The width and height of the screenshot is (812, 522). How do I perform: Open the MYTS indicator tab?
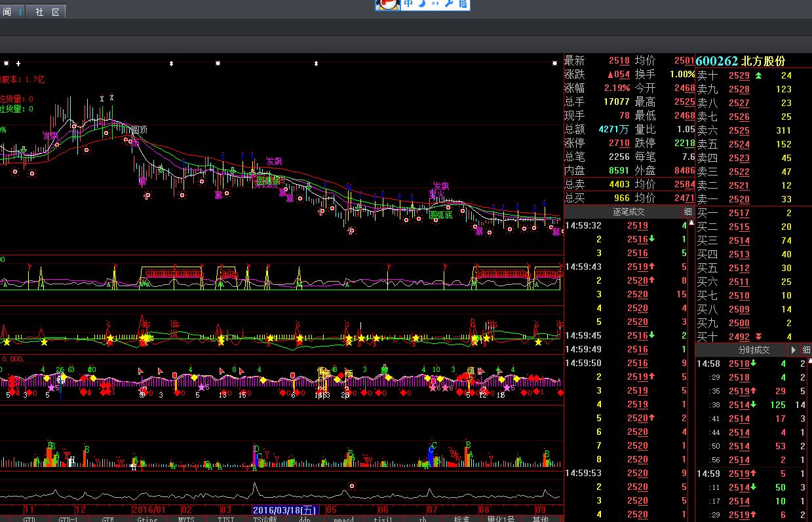click(x=186, y=519)
